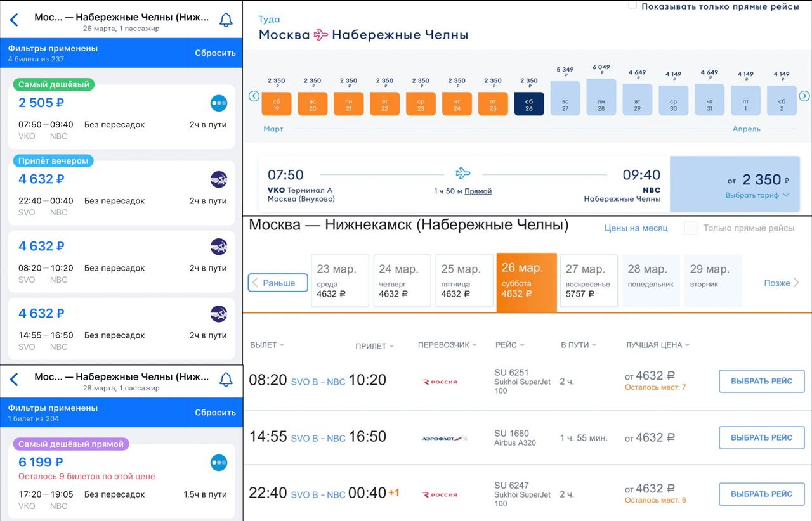
Task: Sort by ЛУЧШАЯ ЦЕНА column
Action: [x=658, y=345]
